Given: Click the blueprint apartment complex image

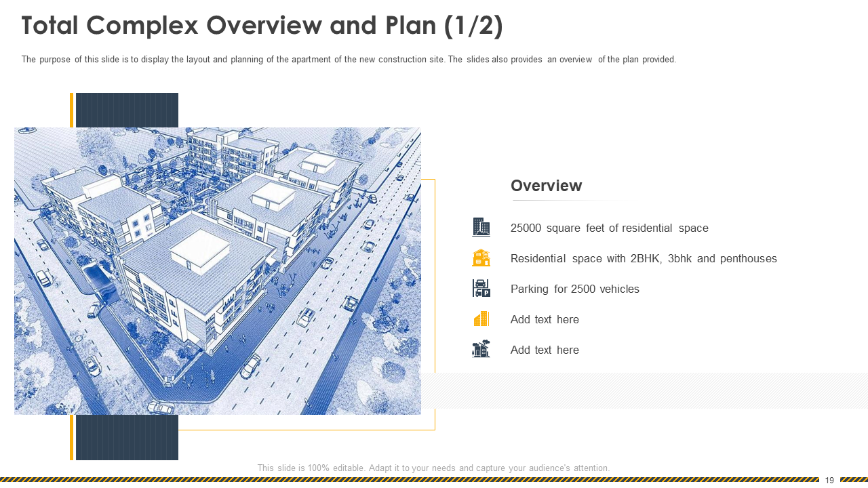Looking at the screenshot, I should (x=218, y=271).
